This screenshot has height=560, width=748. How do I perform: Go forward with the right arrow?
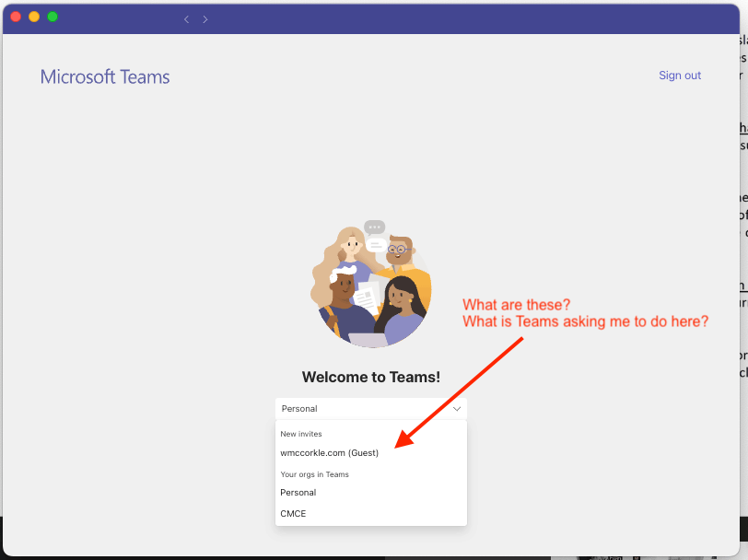(x=205, y=19)
